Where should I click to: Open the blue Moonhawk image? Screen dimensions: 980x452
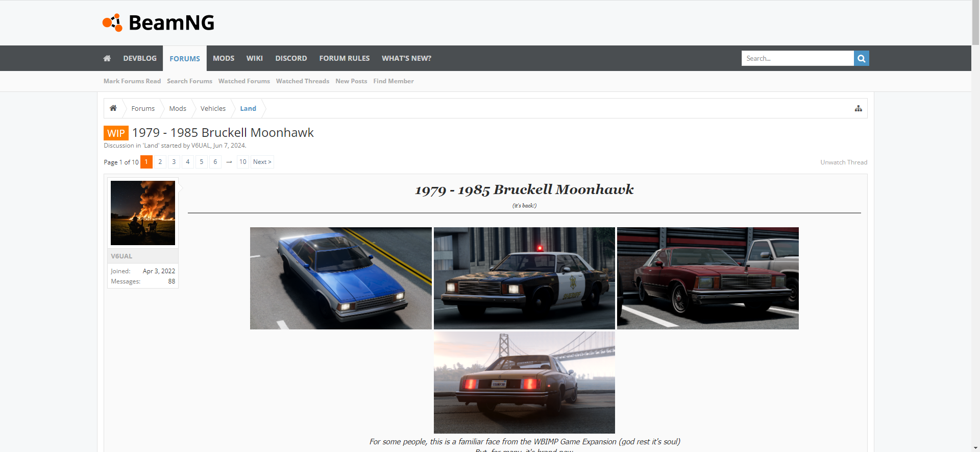(341, 278)
